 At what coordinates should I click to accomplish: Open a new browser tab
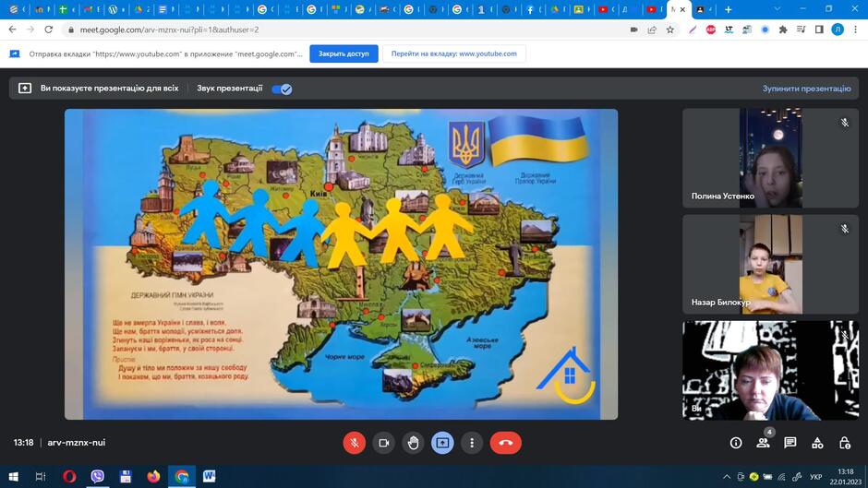coord(728,9)
